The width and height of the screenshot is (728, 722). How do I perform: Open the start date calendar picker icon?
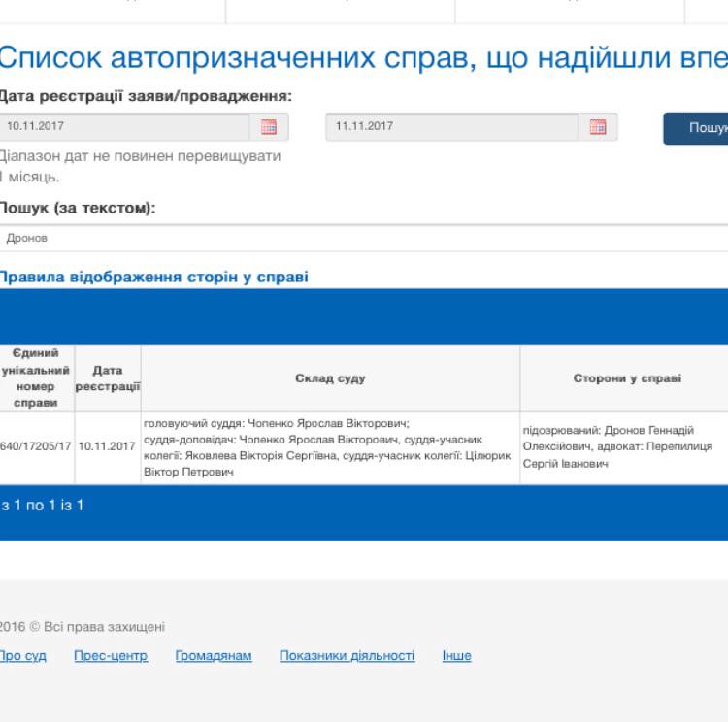tap(268, 127)
